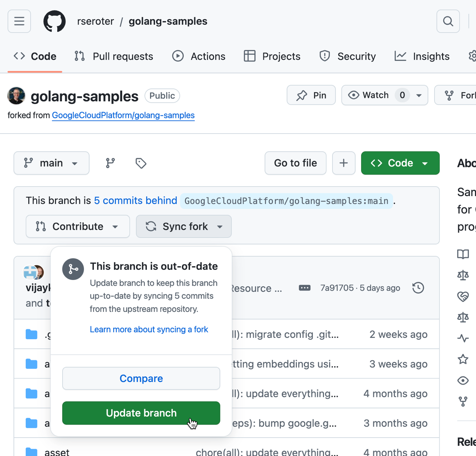Switch to the Pull requests tab
Screen dimensions: 476x456
(114, 56)
